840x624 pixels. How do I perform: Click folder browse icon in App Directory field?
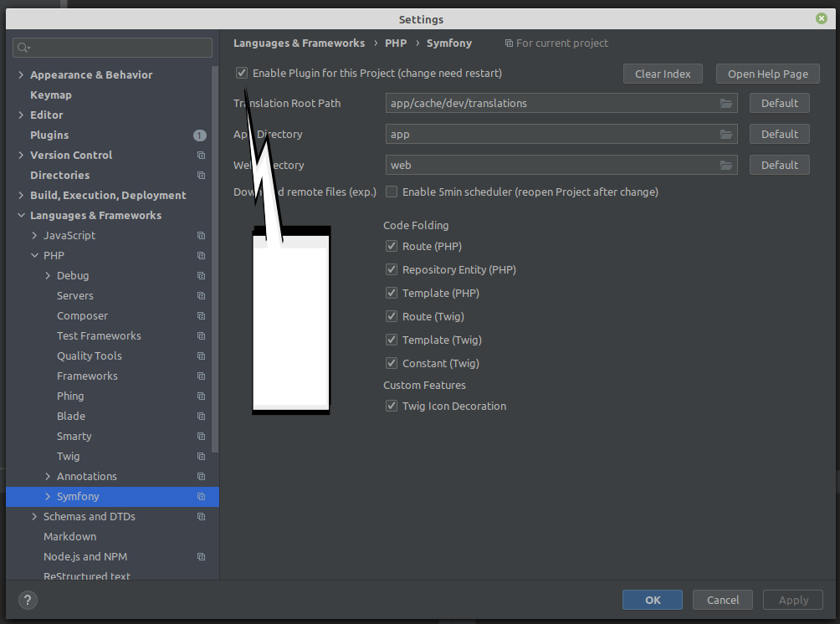tap(726, 134)
